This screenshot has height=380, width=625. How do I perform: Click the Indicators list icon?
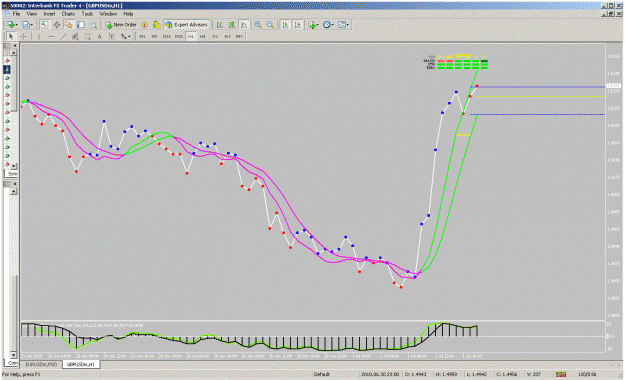tap(312, 25)
